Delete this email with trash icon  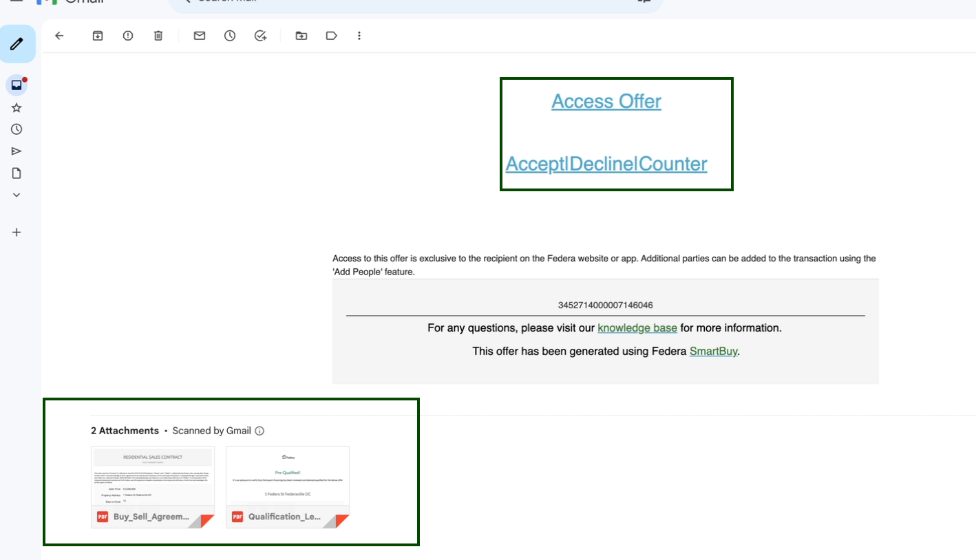pos(158,36)
